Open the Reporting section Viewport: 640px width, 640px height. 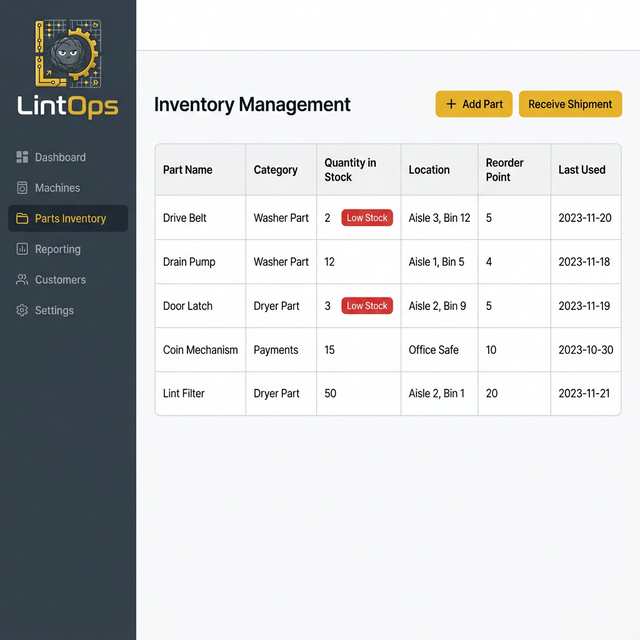[68, 249]
